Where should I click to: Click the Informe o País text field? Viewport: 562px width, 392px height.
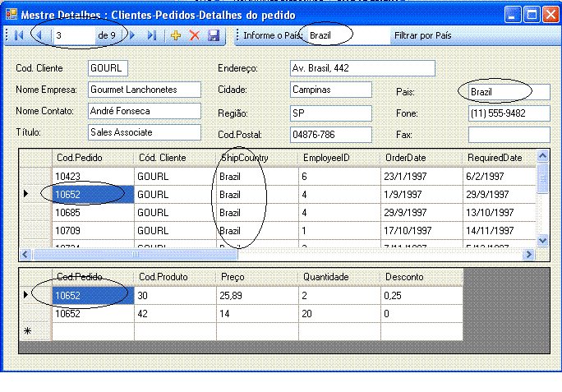pyautogui.click(x=348, y=35)
